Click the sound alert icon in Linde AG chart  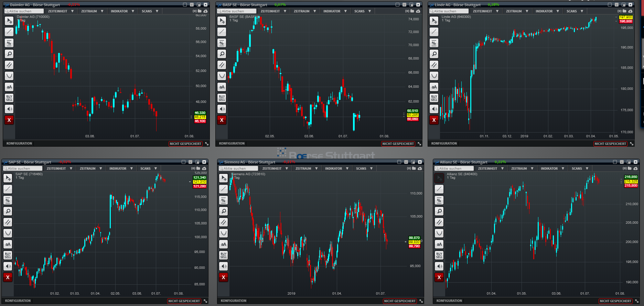pos(434,109)
